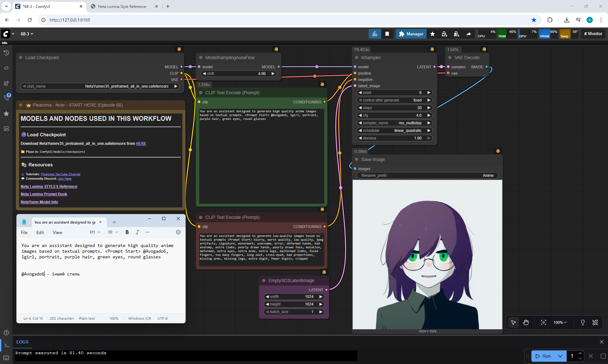
Task: Select the hand pan tool
Action: (526, 323)
